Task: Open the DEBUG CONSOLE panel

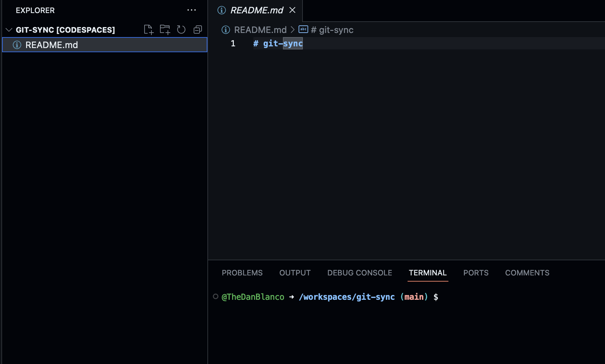Action: (x=359, y=273)
